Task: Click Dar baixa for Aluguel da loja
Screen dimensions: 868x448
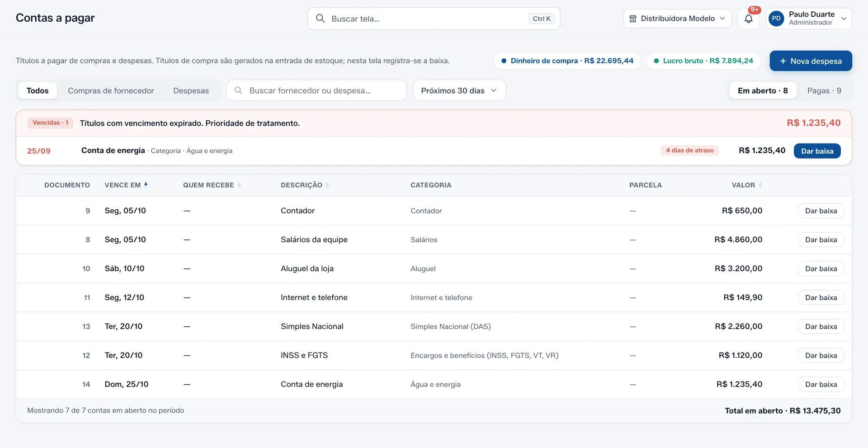Action: pyautogui.click(x=821, y=269)
